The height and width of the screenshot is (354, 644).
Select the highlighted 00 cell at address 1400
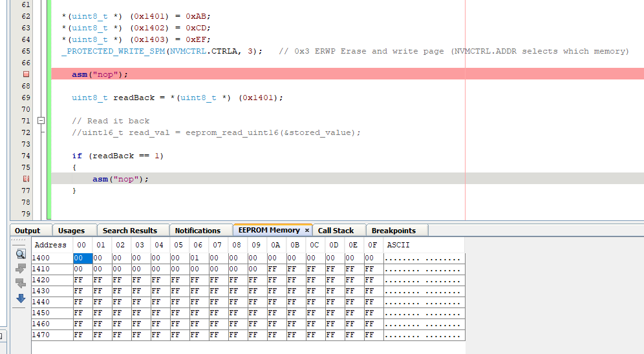[x=81, y=258]
